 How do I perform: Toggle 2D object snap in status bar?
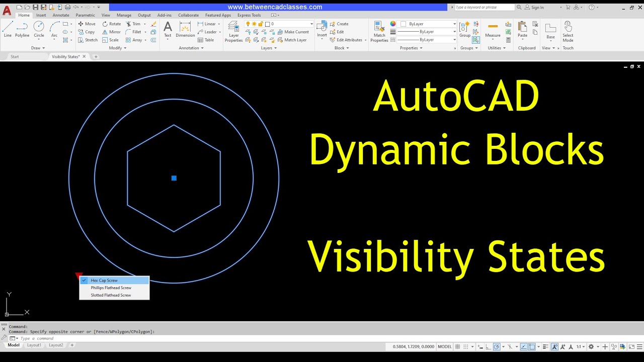click(x=532, y=346)
